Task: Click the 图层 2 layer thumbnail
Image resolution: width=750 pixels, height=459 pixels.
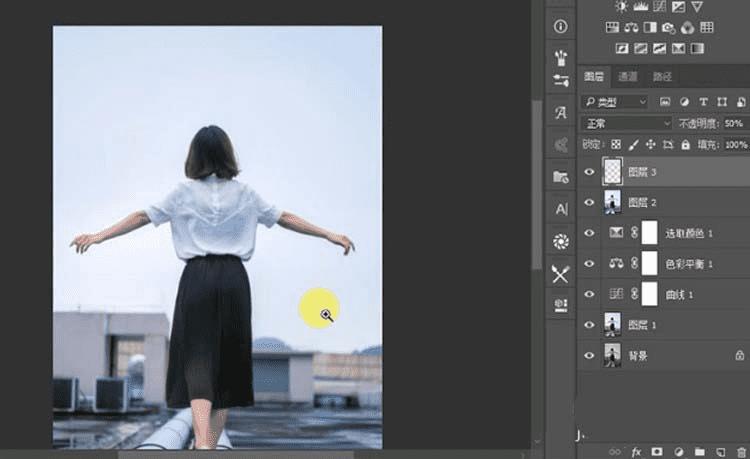Action: (612, 203)
